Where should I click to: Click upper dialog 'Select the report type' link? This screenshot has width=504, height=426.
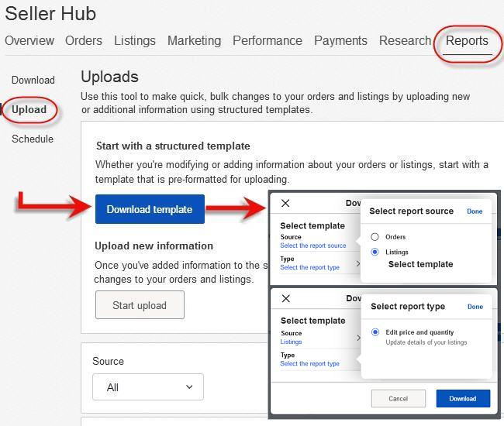309,267
